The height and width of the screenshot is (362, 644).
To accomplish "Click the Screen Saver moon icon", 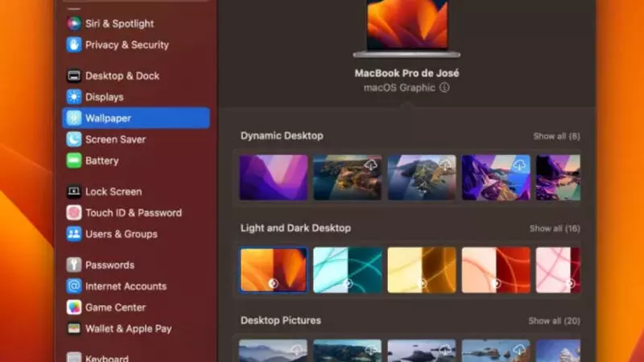I will pos(74,139).
